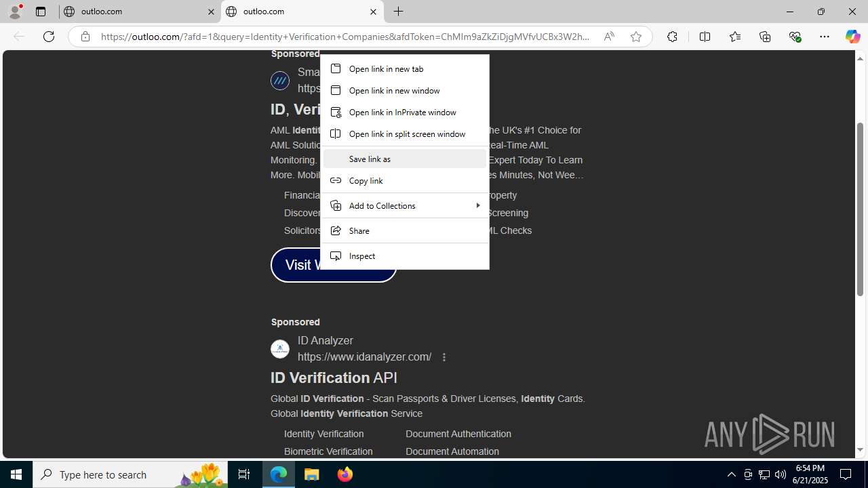Select Copy link from context menu
This screenshot has width=868, height=488.
tap(405, 180)
